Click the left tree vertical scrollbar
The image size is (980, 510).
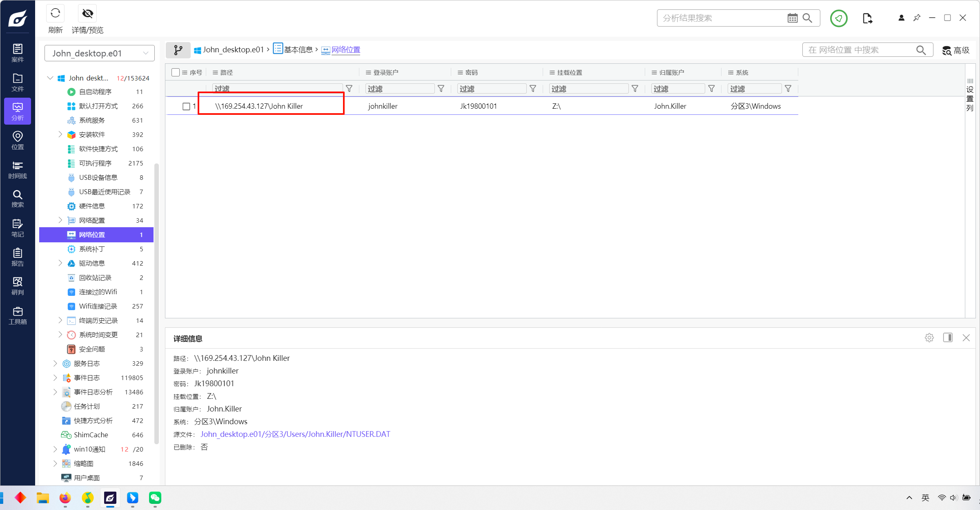[156, 302]
